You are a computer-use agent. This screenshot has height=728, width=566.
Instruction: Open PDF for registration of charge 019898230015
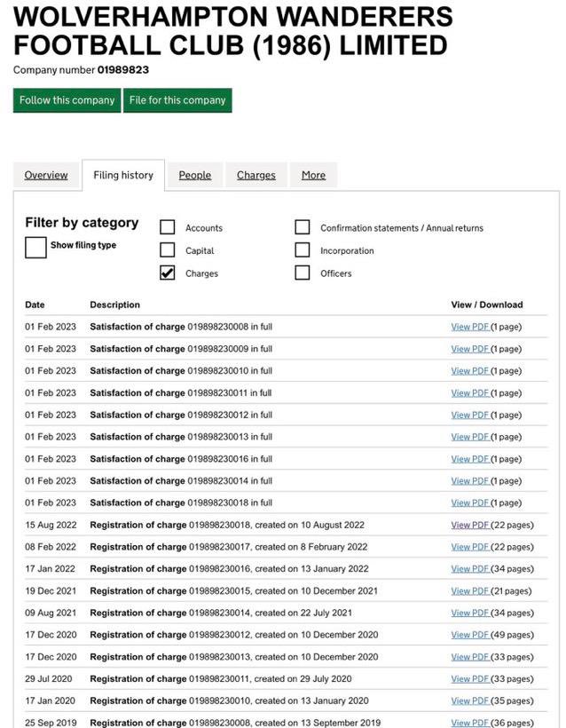470,591
